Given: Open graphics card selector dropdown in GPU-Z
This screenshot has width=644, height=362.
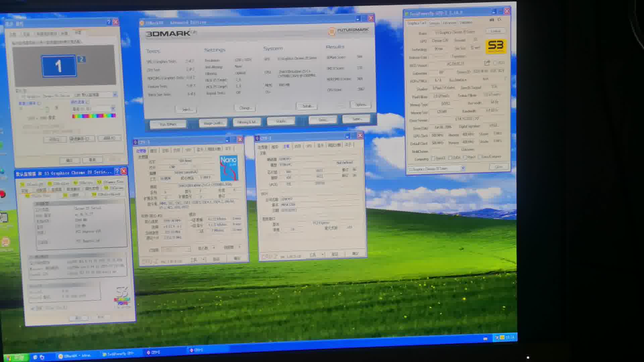Looking at the screenshot, I should (x=463, y=168).
